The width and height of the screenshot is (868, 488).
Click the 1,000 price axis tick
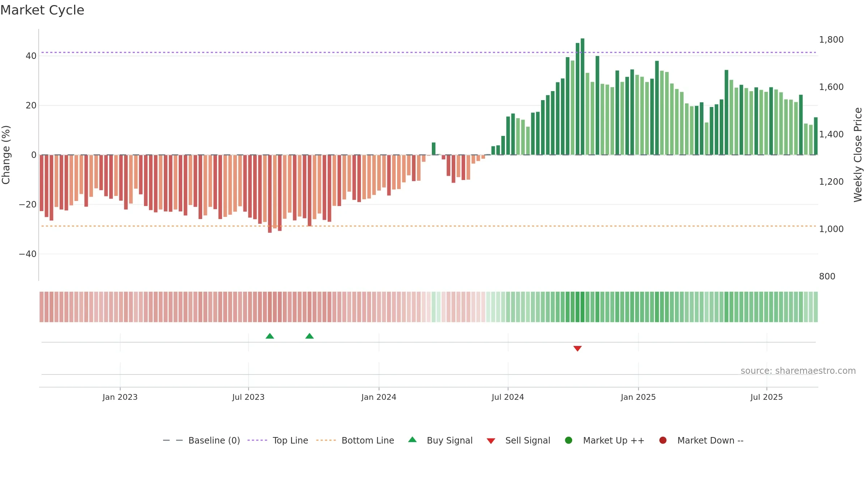tap(831, 229)
